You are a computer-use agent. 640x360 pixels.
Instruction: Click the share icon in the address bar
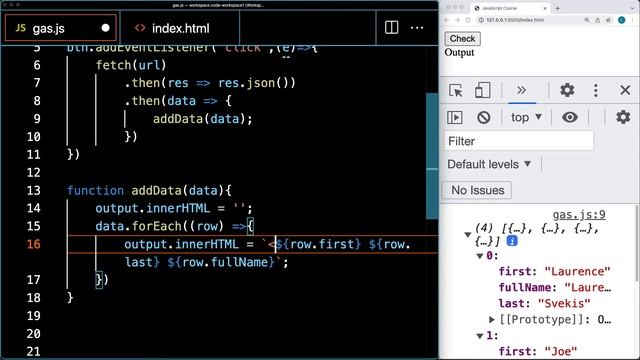tap(598, 20)
